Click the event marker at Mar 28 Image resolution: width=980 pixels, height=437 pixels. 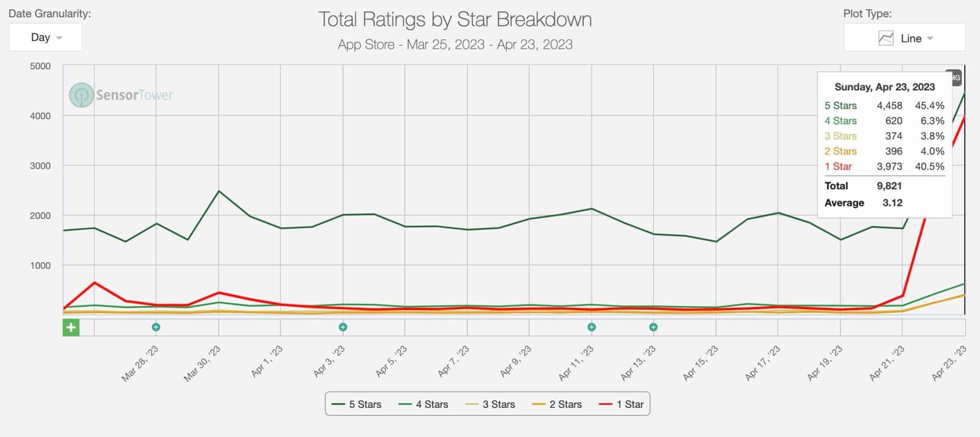[156, 327]
